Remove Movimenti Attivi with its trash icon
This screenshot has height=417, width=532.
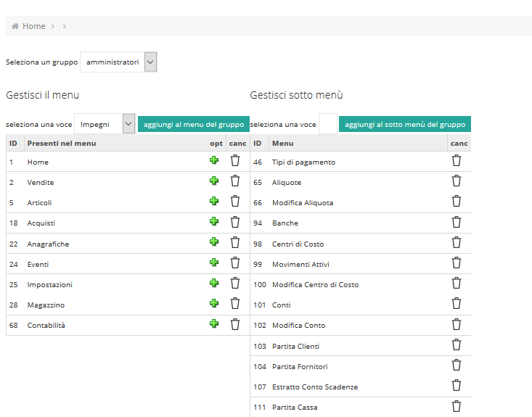pos(457,263)
